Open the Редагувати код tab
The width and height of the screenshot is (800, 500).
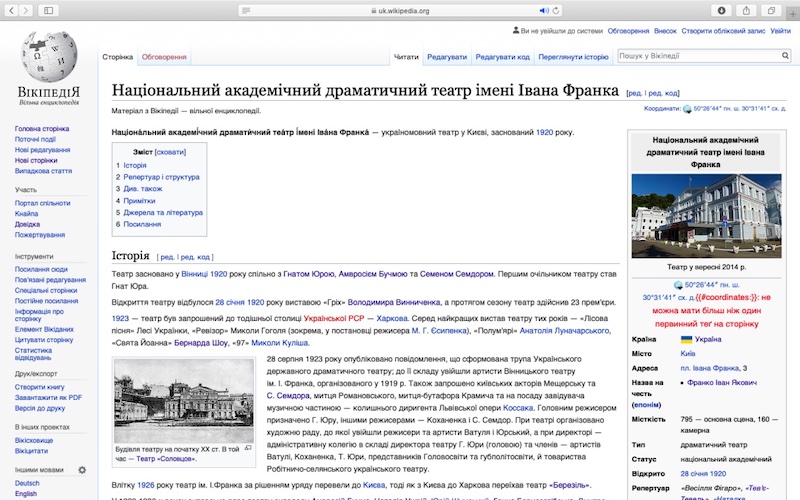pos(503,57)
